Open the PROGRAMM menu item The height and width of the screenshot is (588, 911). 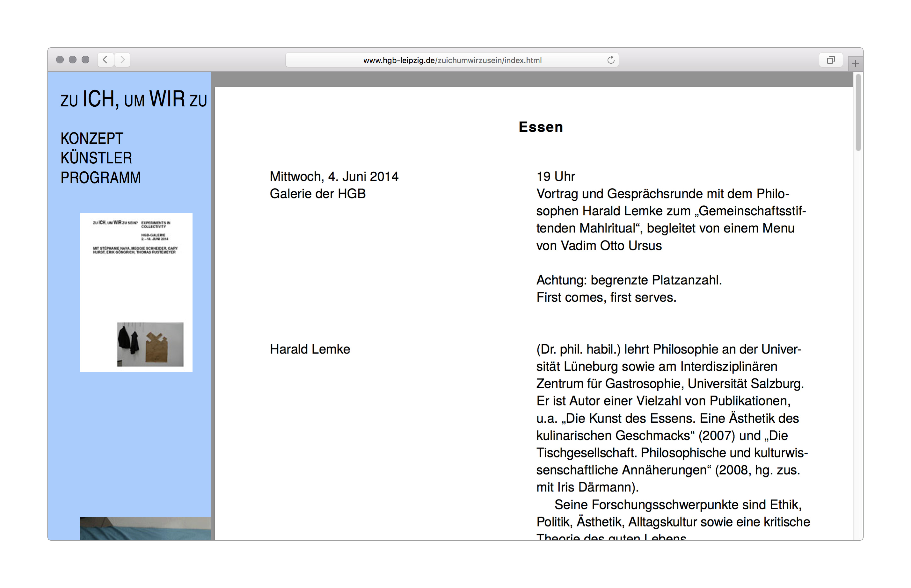click(x=100, y=177)
